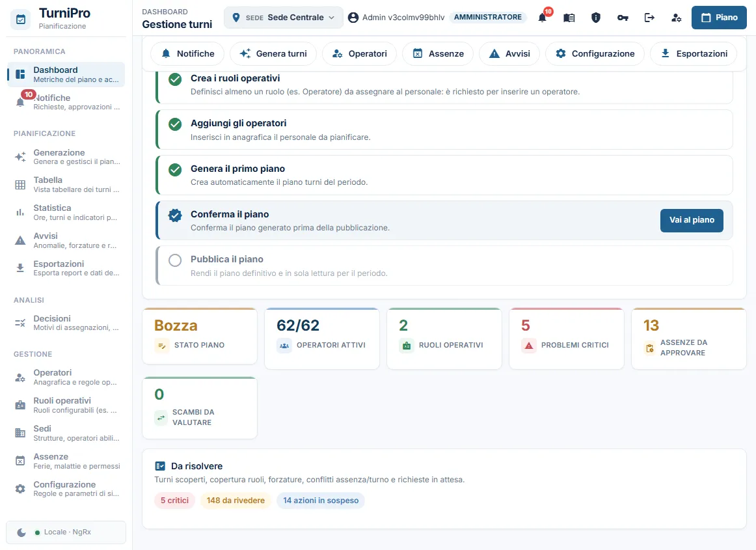Go to Tabella in the sidebar
This screenshot has height=550, width=756.
66,184
